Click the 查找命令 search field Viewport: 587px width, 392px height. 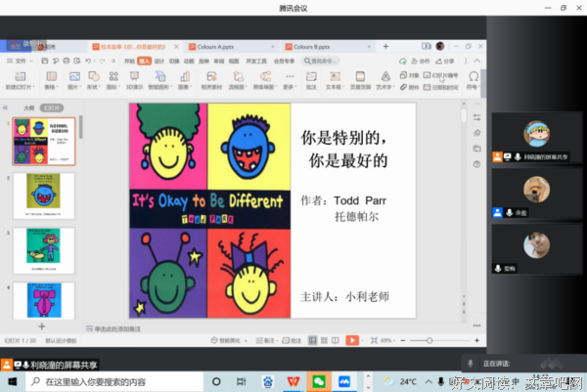pyautogui.click(x=321, y=61)
